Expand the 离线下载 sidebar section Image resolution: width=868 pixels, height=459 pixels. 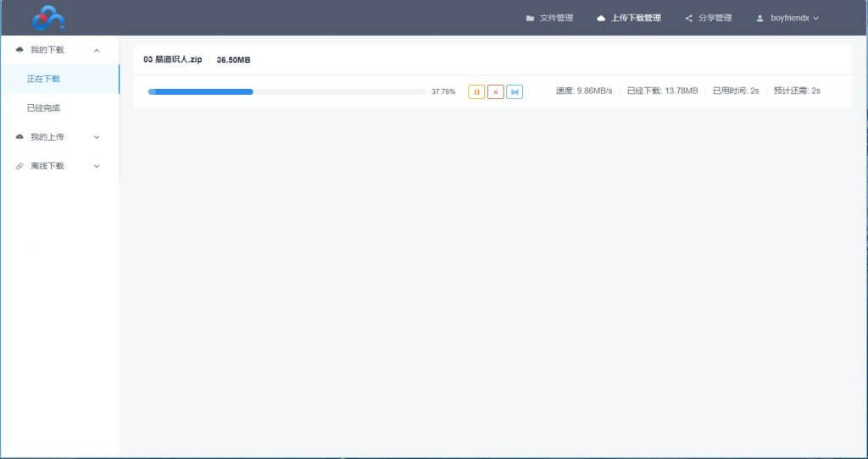pos(97,166)
